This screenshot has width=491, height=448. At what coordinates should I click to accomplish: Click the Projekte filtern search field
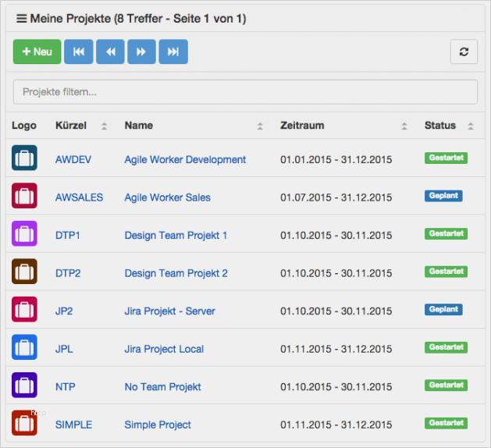coord(245,92)
